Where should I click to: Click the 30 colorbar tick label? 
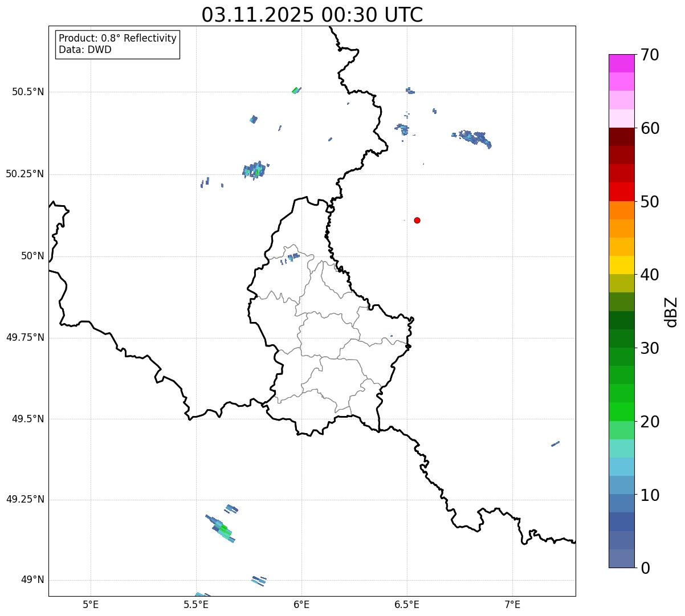click(650, 348)
